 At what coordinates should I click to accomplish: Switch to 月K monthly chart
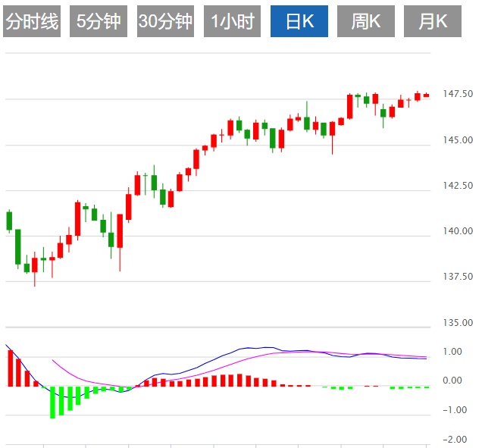[x=433, y=21]
